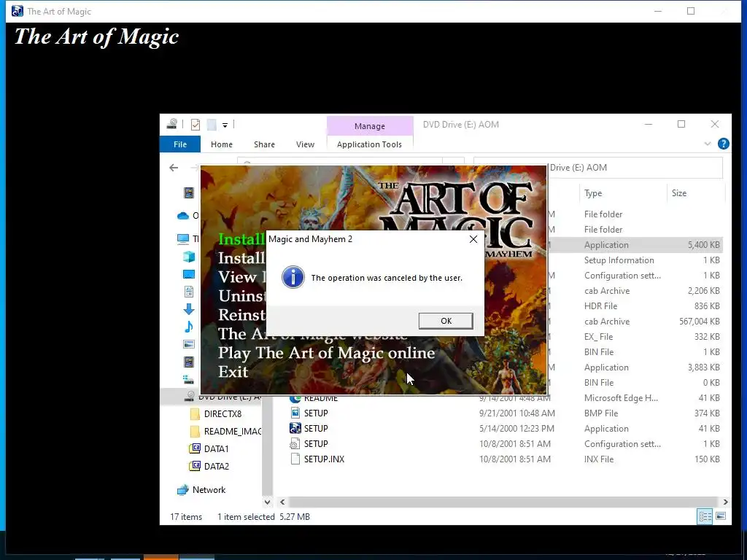Click the 5/14/2000 12:23 PM date cell

point(517,429)
